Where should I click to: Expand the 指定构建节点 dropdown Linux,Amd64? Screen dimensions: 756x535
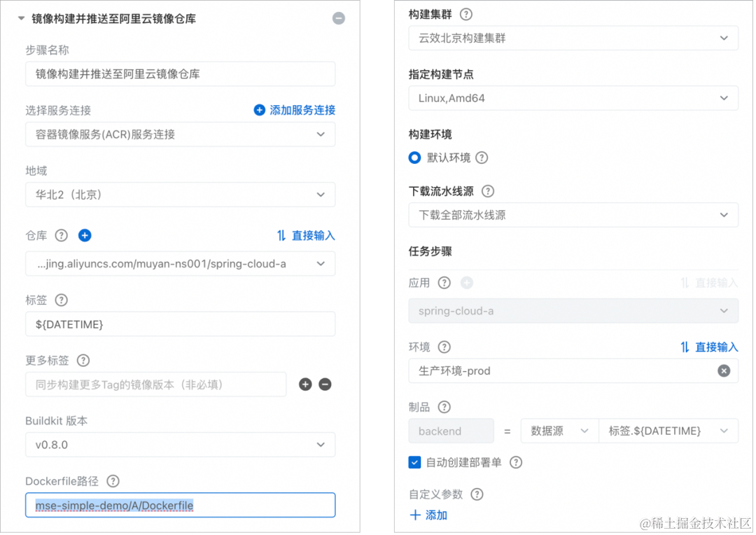pyautogui.click(x=573, y=98)
